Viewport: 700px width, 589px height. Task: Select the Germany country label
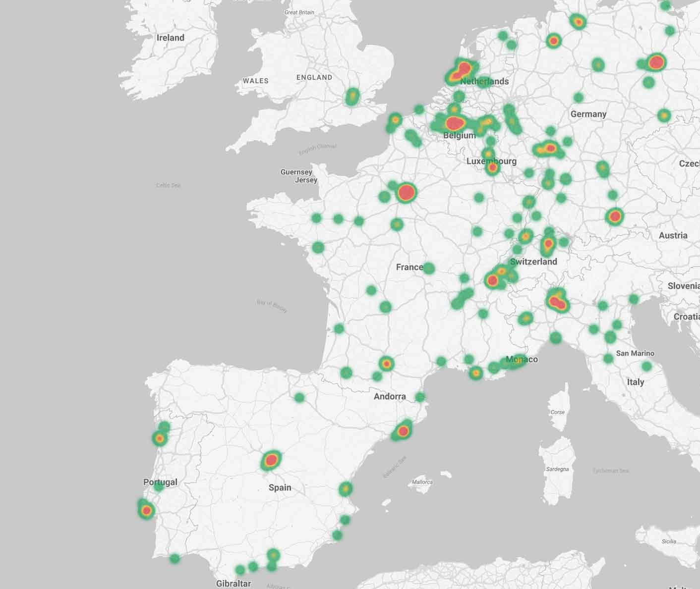coord(588,114)
